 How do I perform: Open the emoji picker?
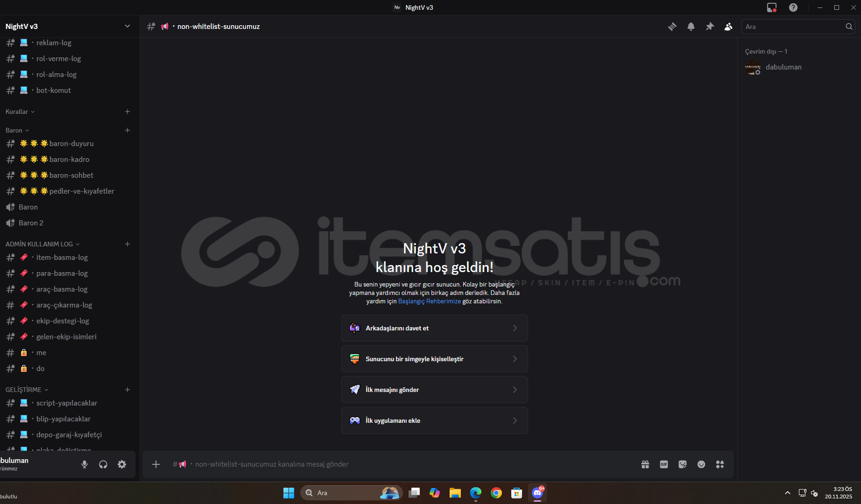701,464
